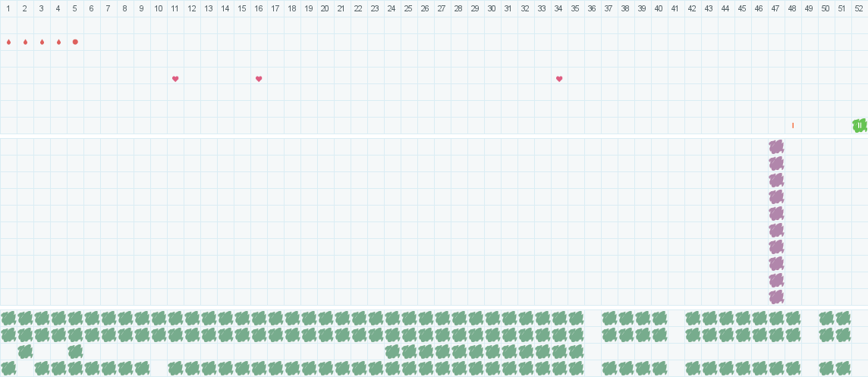
Task: Select the day 34 column header
Action: tap(558, 8)
